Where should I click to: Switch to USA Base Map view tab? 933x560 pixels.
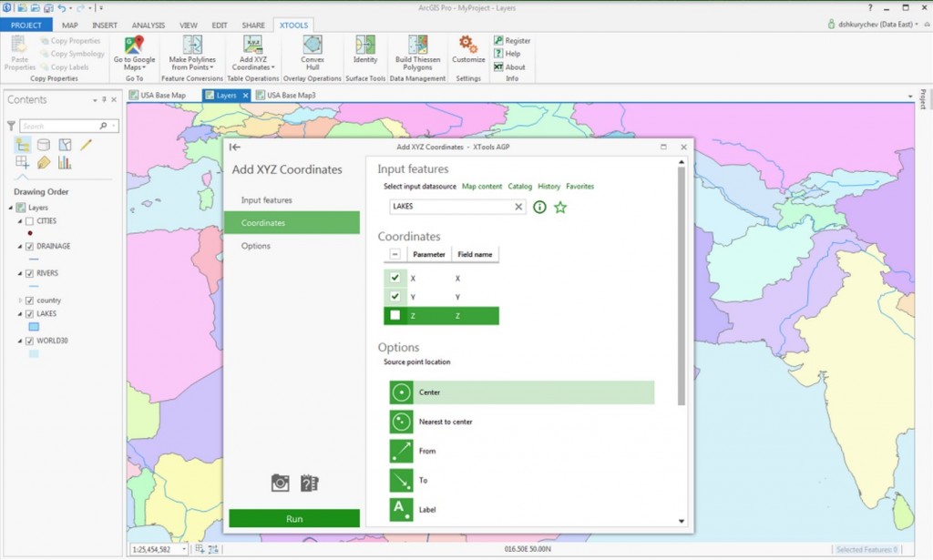click(158, 95)
